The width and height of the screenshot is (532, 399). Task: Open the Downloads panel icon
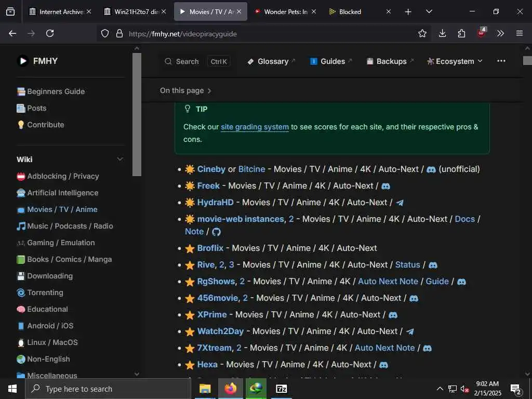coord(442,33)
